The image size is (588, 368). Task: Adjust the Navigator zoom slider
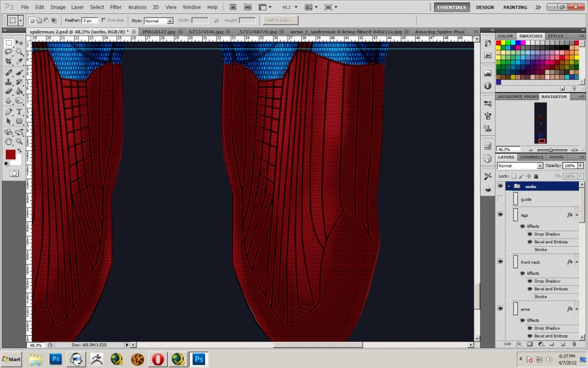pos(550,150)
